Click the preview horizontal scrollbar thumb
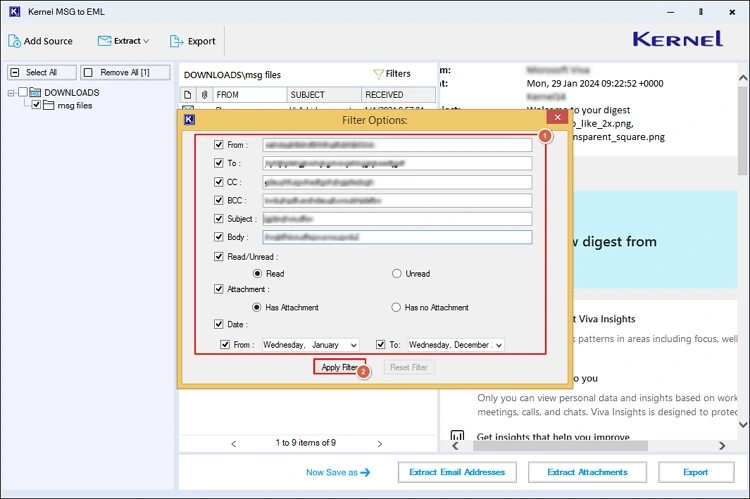Image resolution: width=750 pixels, height=499 pixels. tap(560, 446)
